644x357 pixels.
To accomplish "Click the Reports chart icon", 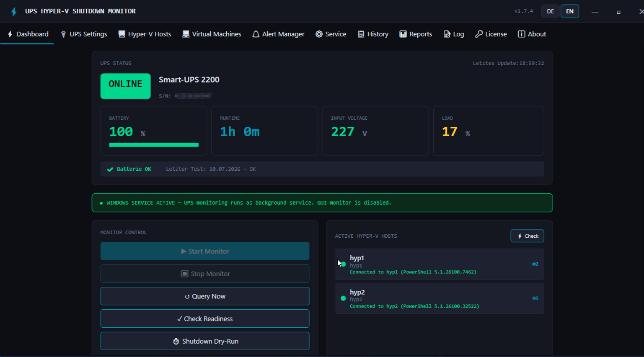I will click(403, 34).
